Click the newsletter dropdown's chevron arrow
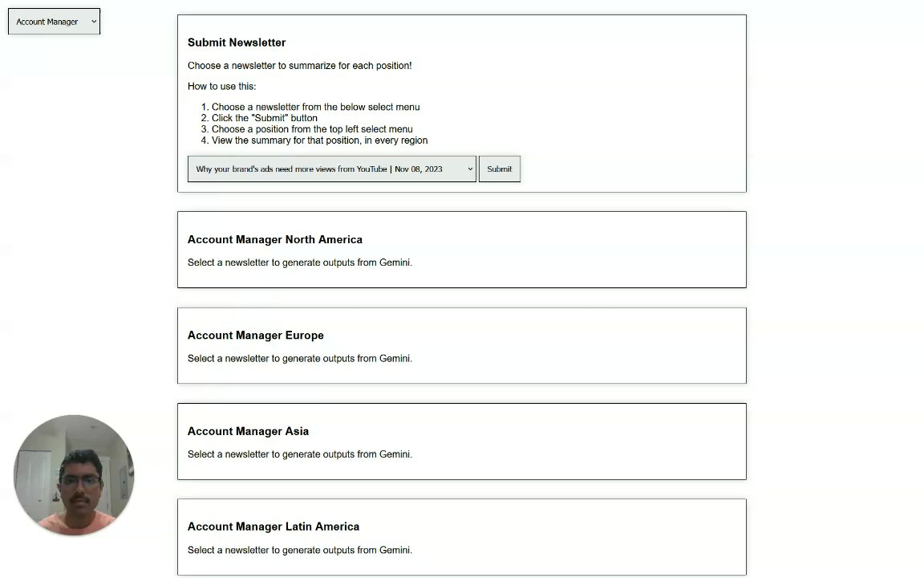The image size is (924, 578). [x=470, y=169]
